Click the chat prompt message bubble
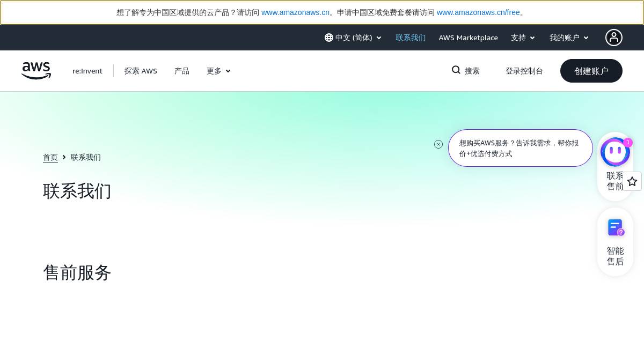 click(521, 148)
